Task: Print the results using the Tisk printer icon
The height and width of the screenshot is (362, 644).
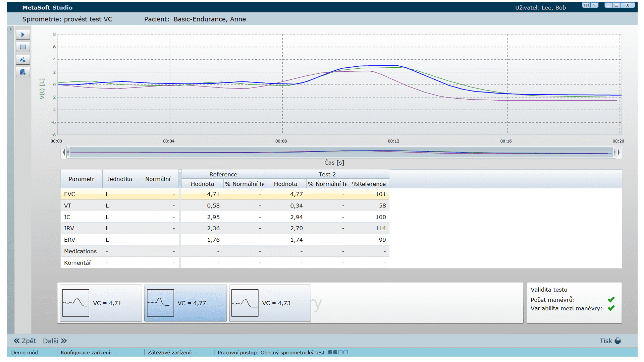Action: point(618,341)
